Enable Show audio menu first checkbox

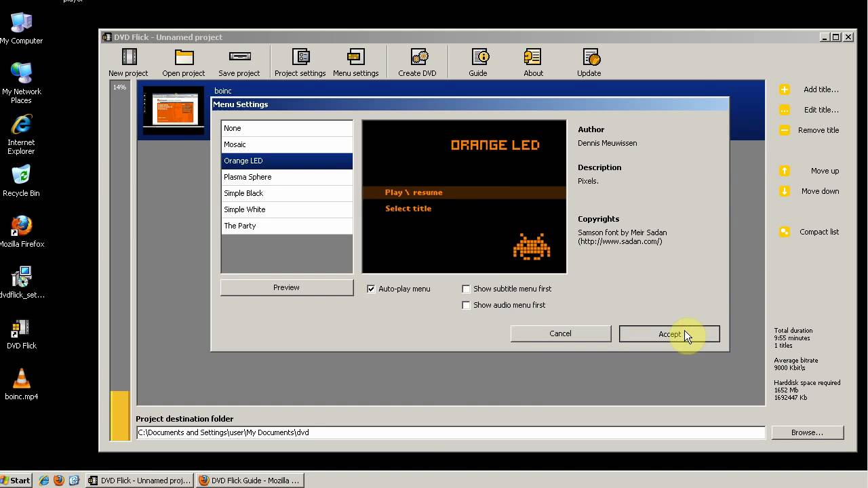[x=466, y=305]
